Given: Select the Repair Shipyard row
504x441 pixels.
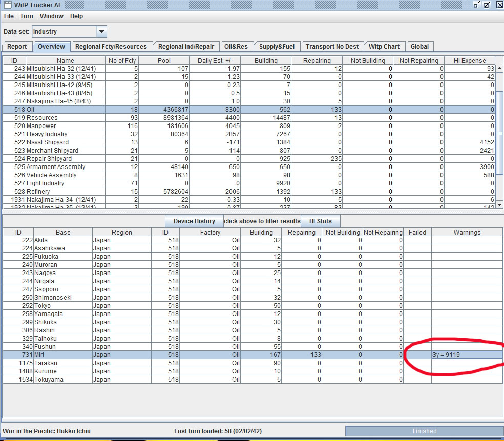Looking at the screenshot, I should (x=249, y=158).
